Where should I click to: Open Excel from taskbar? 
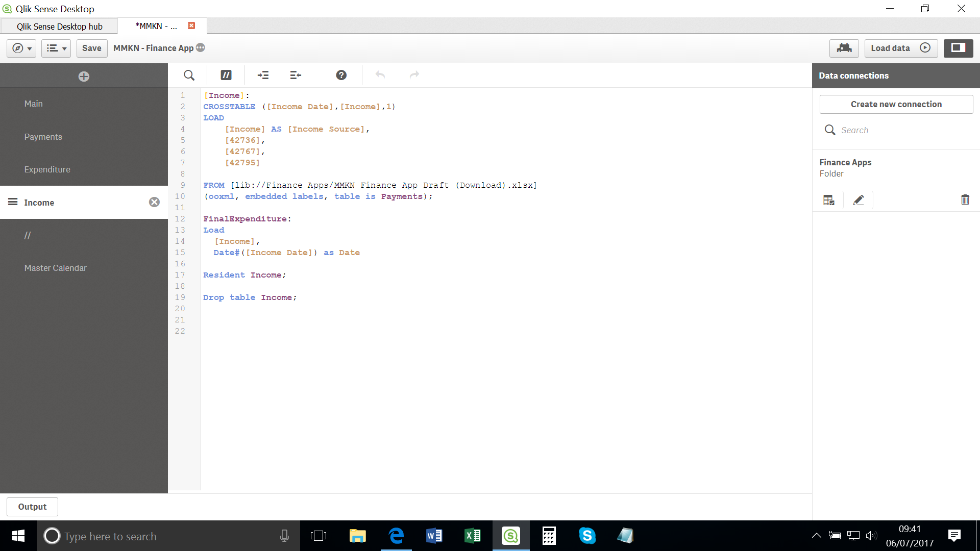pos(473,536)
